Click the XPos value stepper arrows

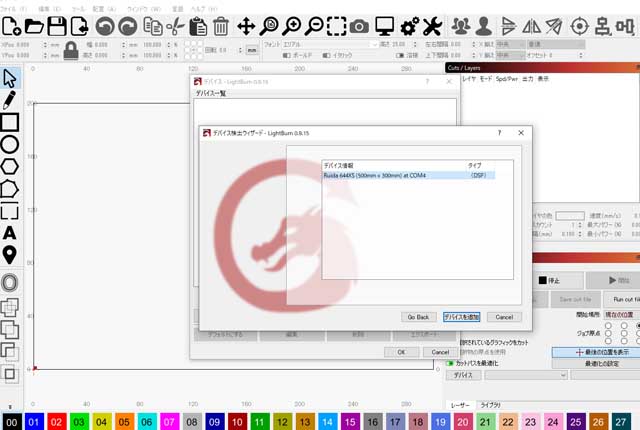tap(45, 44)
